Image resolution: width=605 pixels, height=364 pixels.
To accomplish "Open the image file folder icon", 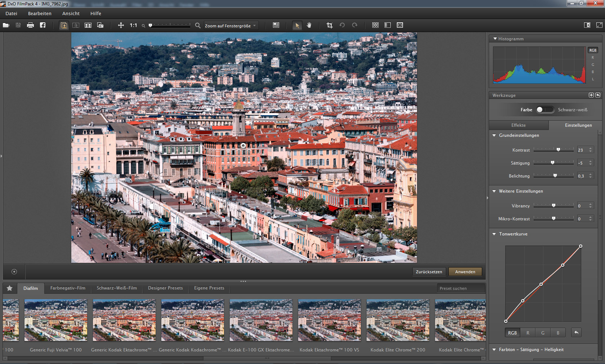I will [x=6, y=25].
